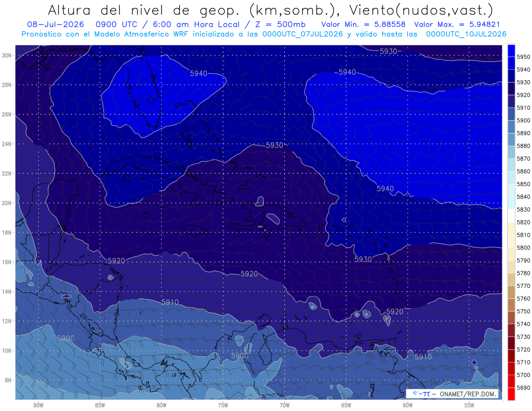Click the '5910' contour label near 80W
532x411 pixels.
(170, 302)
